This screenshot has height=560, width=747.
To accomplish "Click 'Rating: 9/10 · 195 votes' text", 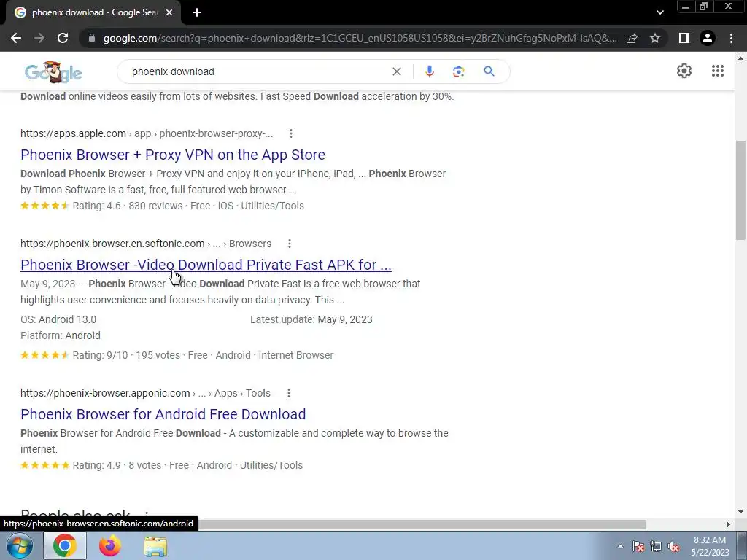I will click(126, 356).
